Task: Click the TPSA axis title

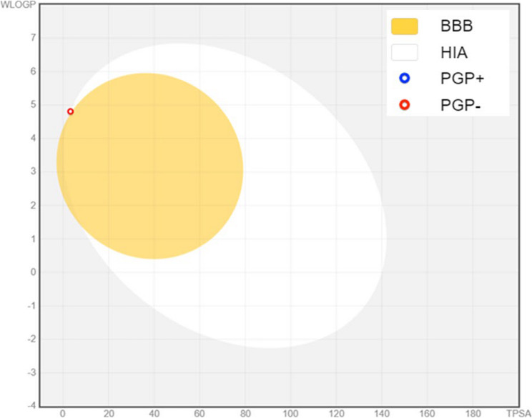Action: click(518, 414)
